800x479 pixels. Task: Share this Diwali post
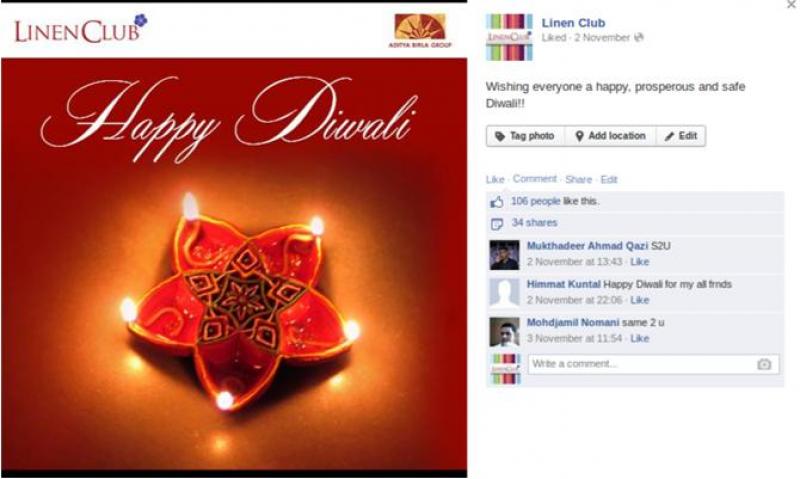(578, 180)
